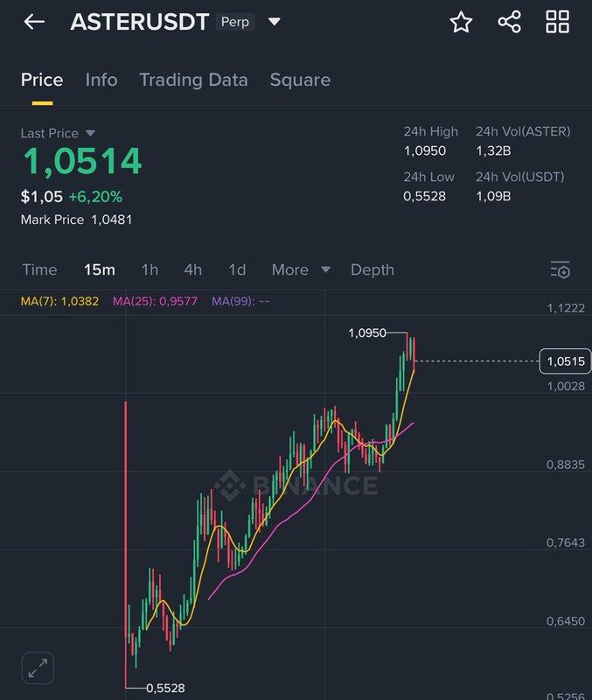
Task: Expand chart to fullscreen with arrows icon
Action: (x=38, y=668)
